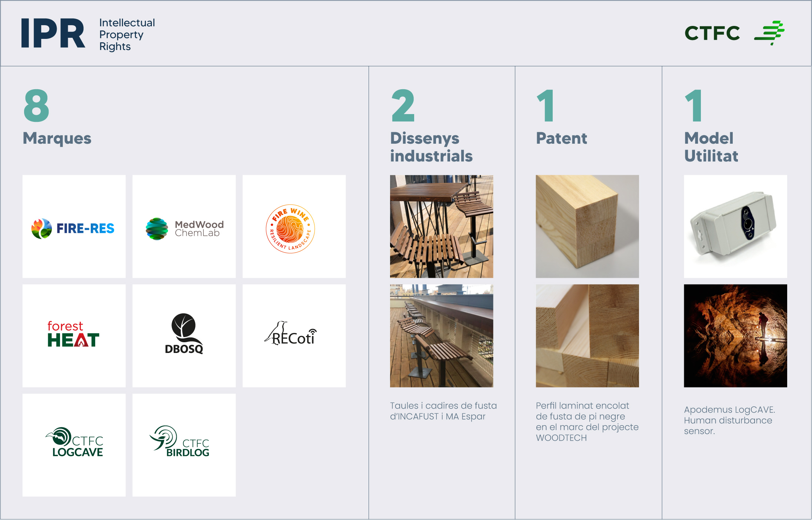Select the Perfil laminat encolat caption
The width and height of the screenshot is (812, 520).
587,421
